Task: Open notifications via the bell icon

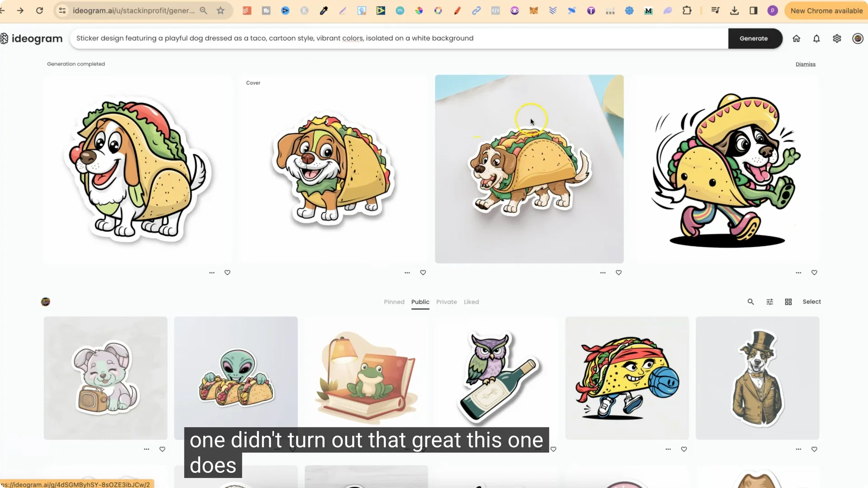Action: [x=816, y=38]
